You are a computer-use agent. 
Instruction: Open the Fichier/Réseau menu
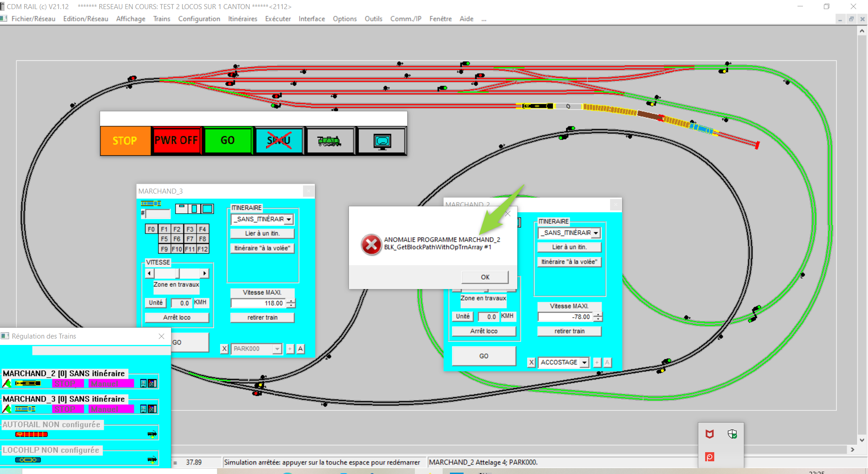click(33, 19)
